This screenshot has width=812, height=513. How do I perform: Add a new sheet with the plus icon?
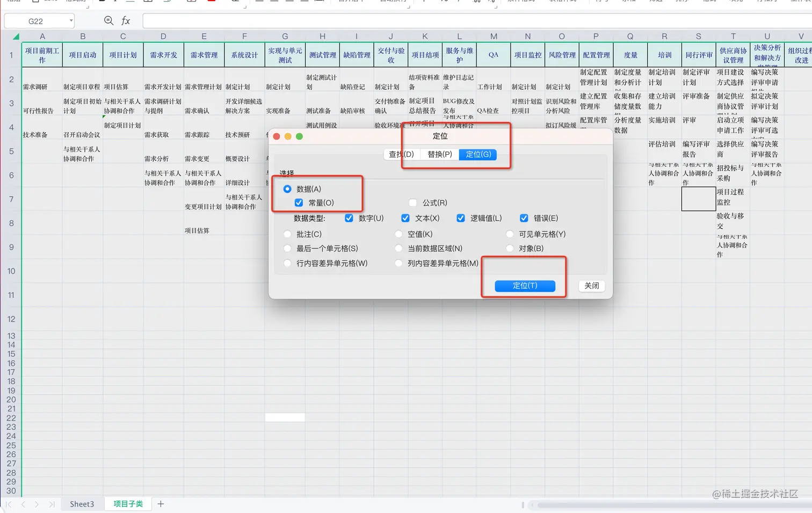tap(161, 504)
